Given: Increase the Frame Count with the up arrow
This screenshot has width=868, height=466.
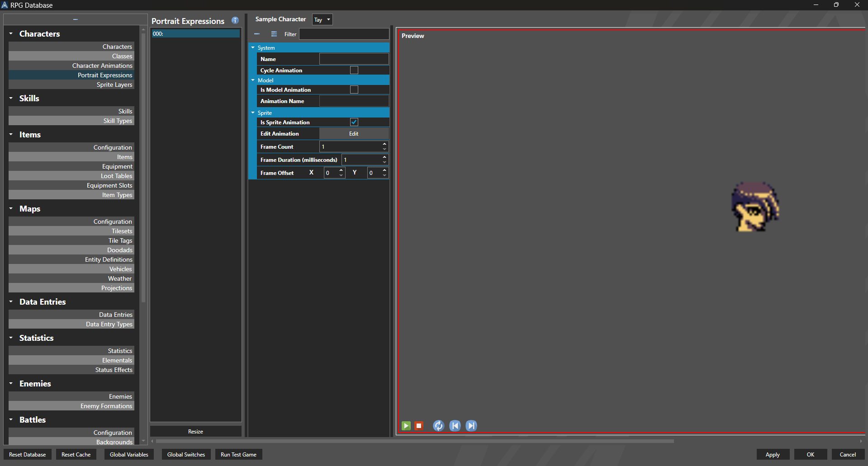Looking at the screenshot, I should click(x=384, y=144).
